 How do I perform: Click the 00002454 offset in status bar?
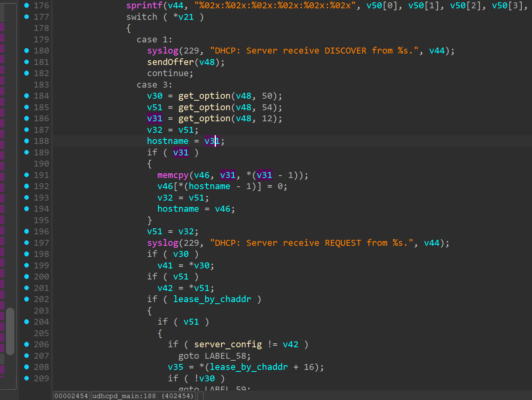[x=71, y=396]
